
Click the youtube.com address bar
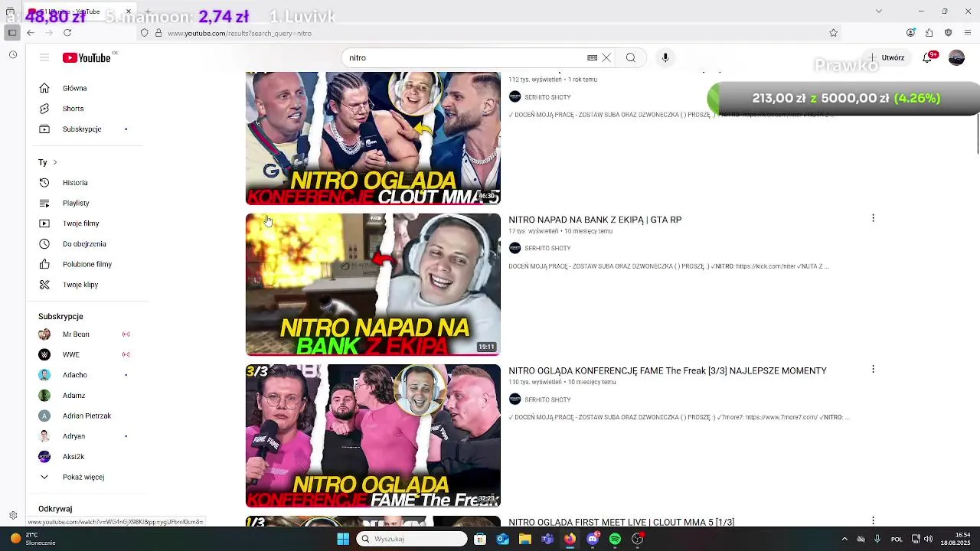click(x=490, y=33)
